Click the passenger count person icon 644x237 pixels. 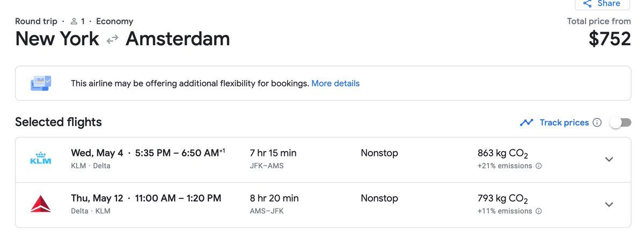75,21
